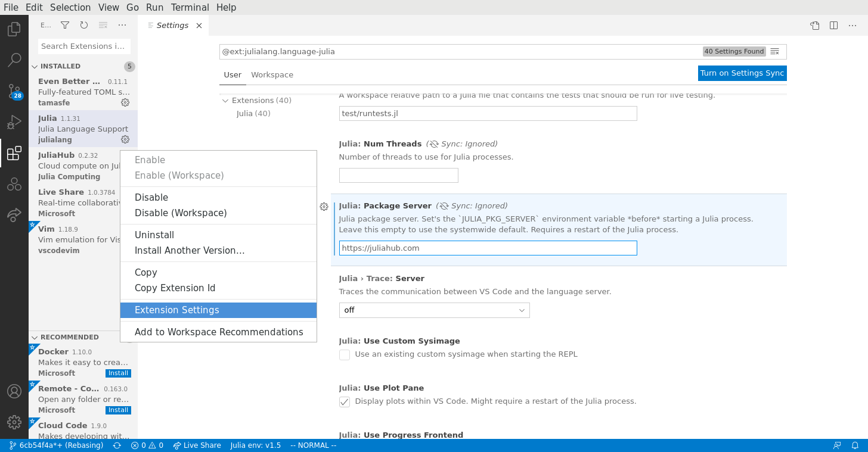
Task: Open the Accounts menu icon
Action: point(14,391)
